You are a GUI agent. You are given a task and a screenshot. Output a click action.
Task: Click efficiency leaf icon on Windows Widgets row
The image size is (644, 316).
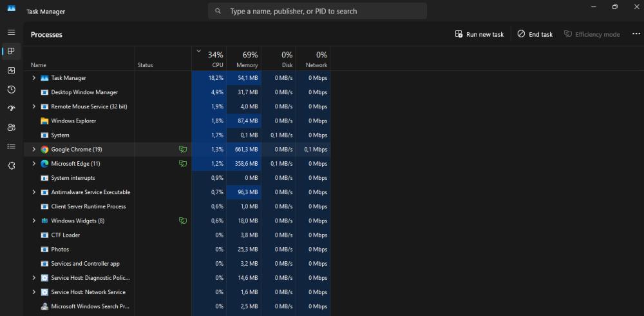(183, 221)
